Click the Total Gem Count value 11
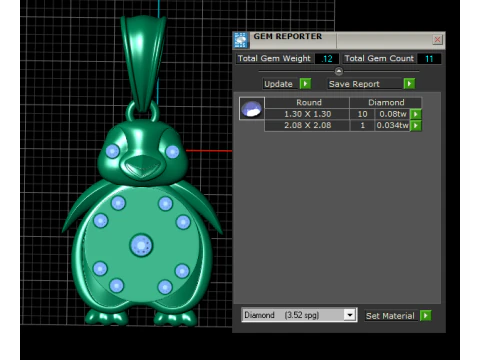 [429, 59]
